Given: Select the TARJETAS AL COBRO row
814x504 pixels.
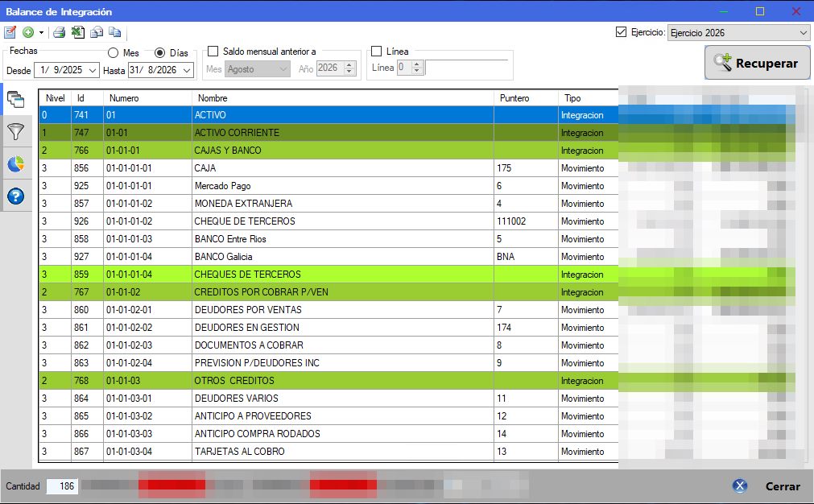Looking at the screenshot, I should [328, 451].
